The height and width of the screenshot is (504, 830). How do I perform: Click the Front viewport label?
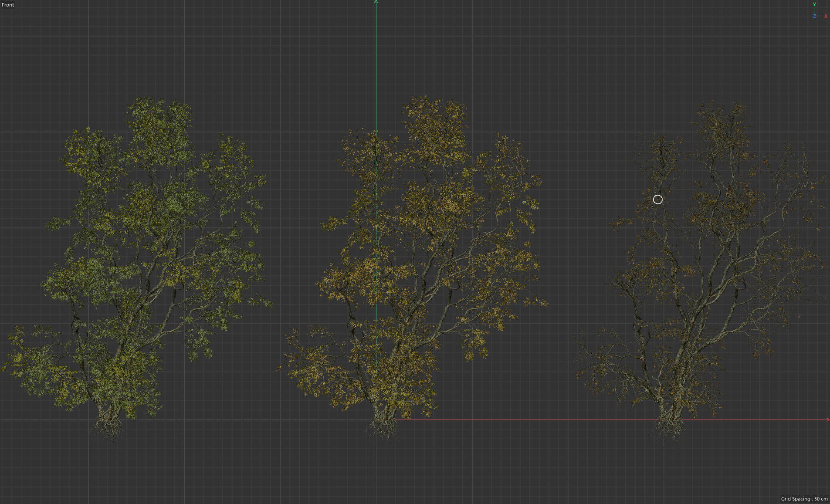pyautogui.click(x=8, y=5)
